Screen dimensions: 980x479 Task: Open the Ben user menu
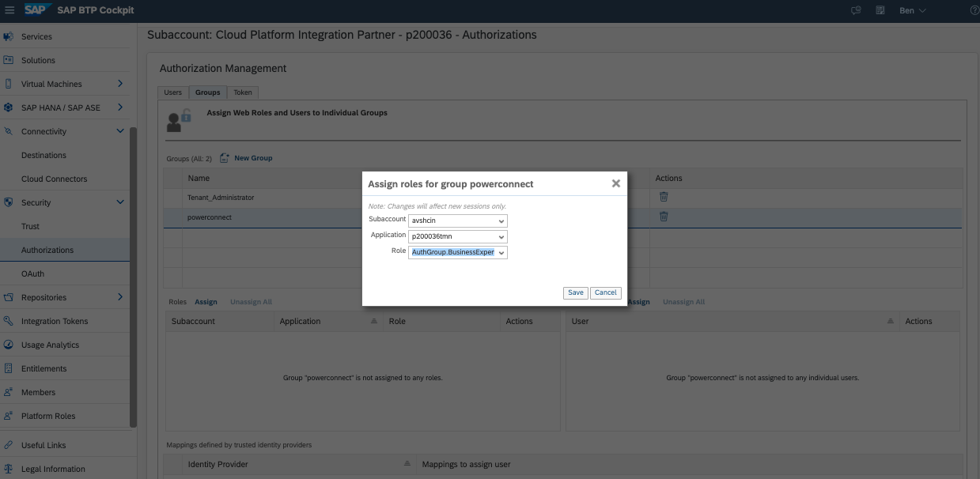click(x=910, y=10)
